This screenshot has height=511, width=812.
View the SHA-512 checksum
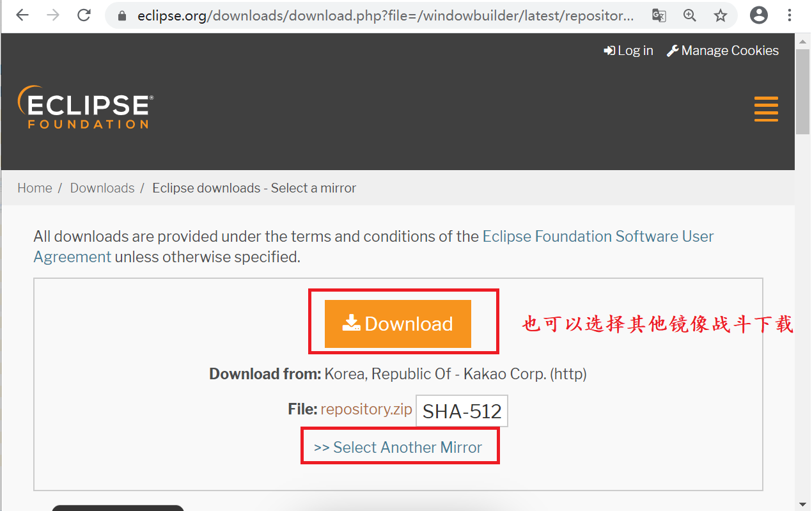click(x=462, y=411)
